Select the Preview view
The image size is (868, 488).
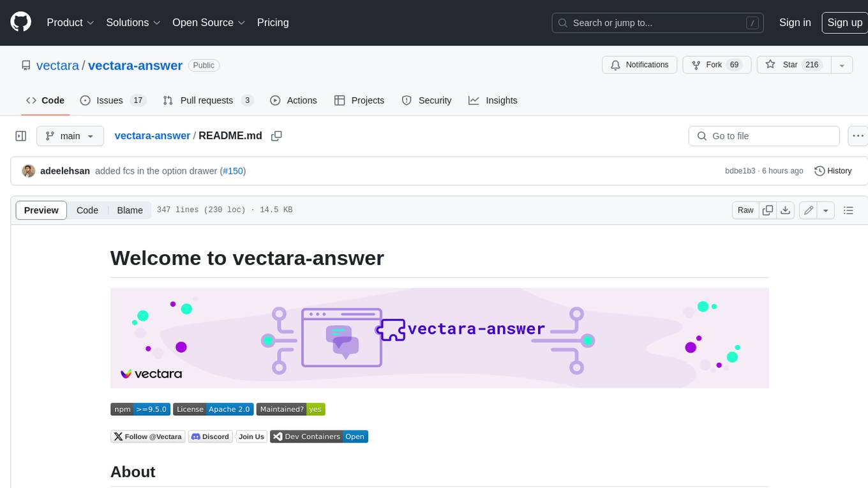pyautogui.click(x=41, y=210)
